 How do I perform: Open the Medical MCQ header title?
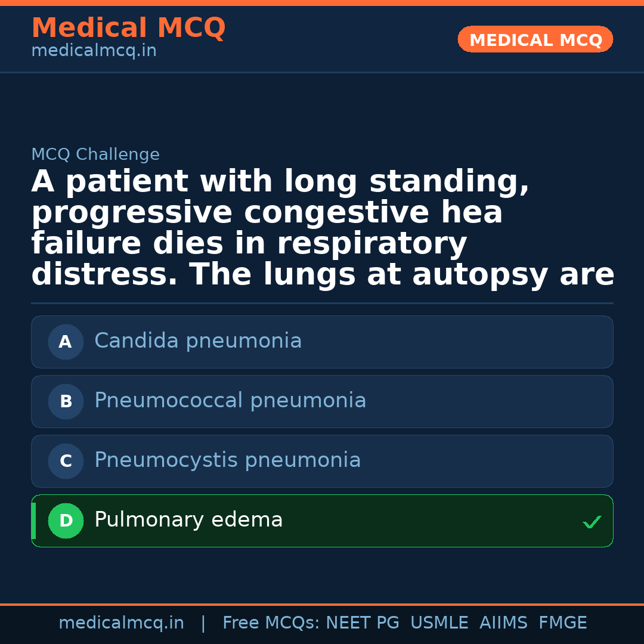pos(128,28)
